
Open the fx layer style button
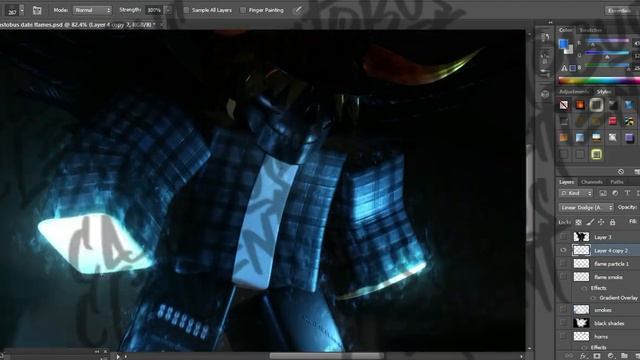[x=583, y=356]
